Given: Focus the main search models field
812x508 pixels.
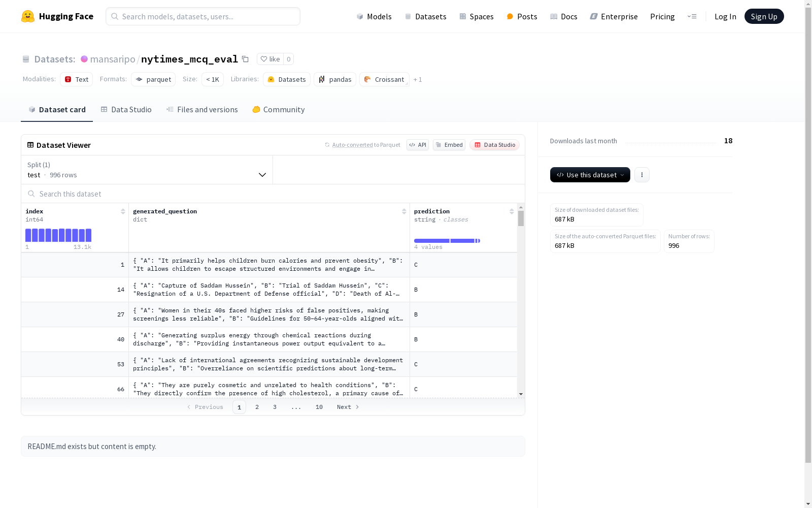Looking at the screenshot, I should pos(203,16).
